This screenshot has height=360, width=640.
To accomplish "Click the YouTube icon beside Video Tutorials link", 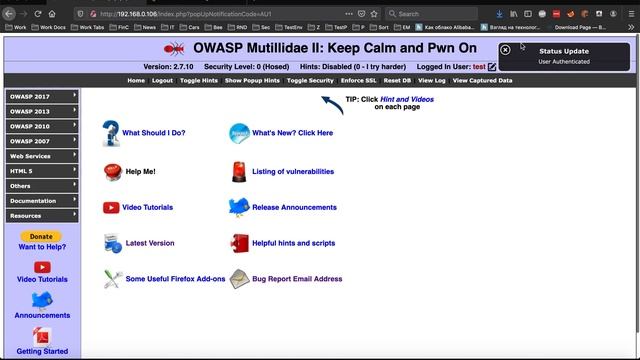I will (x=111, y=207).
